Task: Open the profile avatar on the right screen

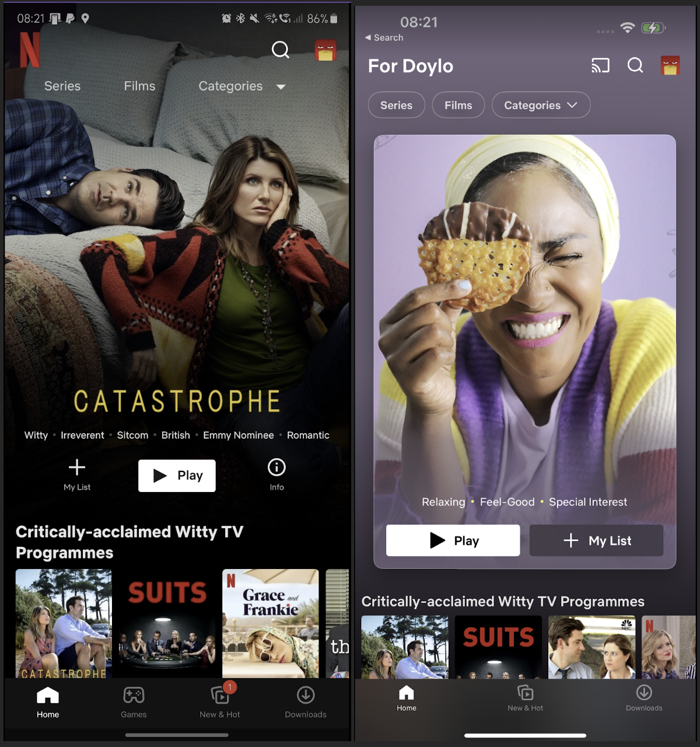Action: click(x=670, y=65)
